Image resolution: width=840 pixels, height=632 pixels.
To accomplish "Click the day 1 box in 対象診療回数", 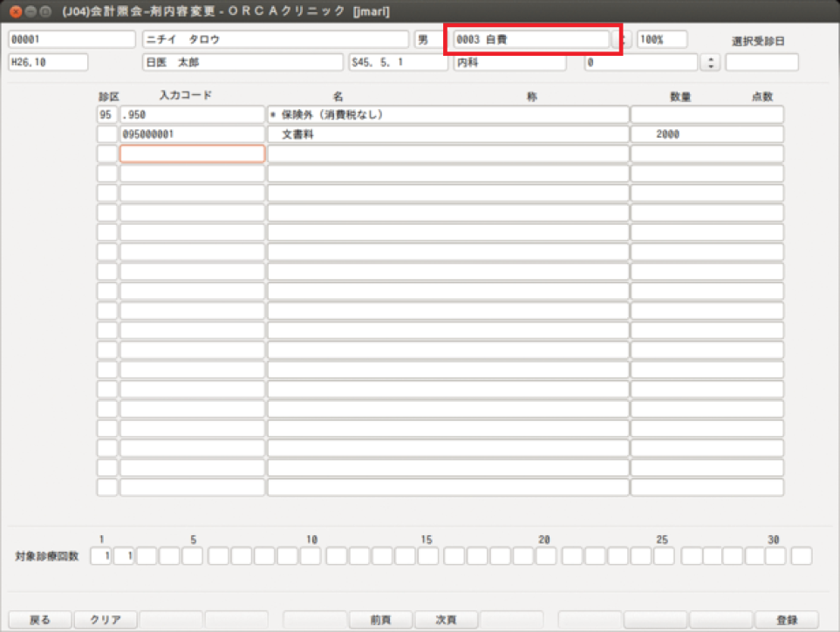I will tap(101, 556).
